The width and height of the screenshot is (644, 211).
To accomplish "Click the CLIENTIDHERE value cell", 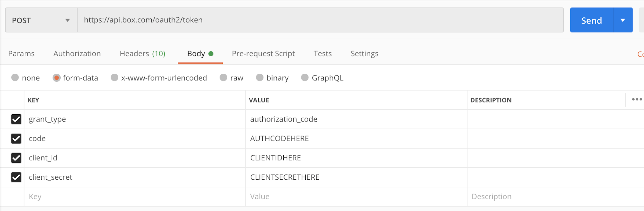I will pyautogui.click(x=356, y=158).
